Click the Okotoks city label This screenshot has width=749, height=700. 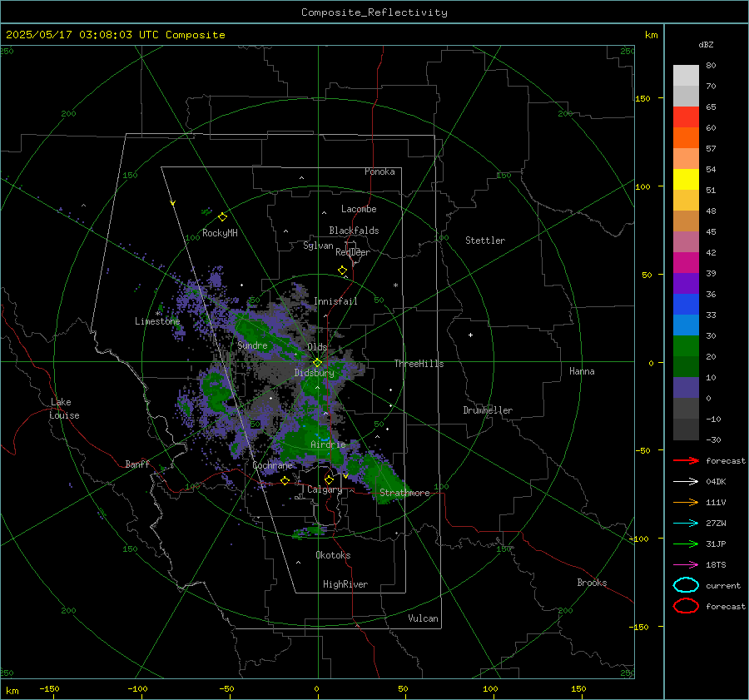pyautogui.click(x=333, y=555)
